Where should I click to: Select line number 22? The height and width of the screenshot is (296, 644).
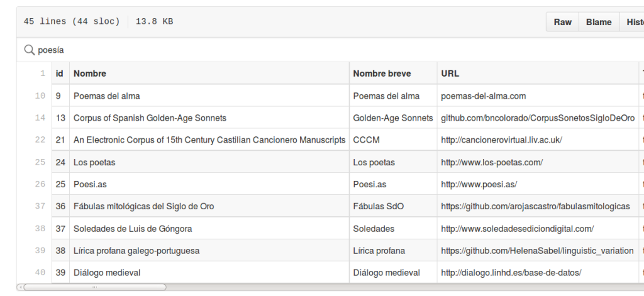click(x=40, y=140)
